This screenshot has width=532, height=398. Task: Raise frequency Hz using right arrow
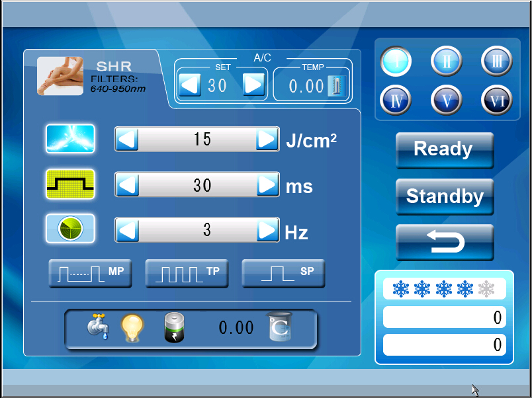(x=267, y=230)
